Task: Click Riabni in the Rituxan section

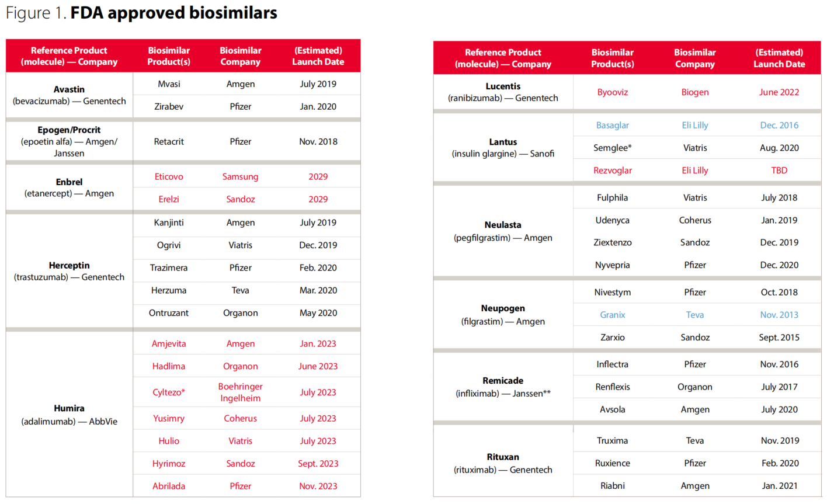Action: (x=612, y=486)
